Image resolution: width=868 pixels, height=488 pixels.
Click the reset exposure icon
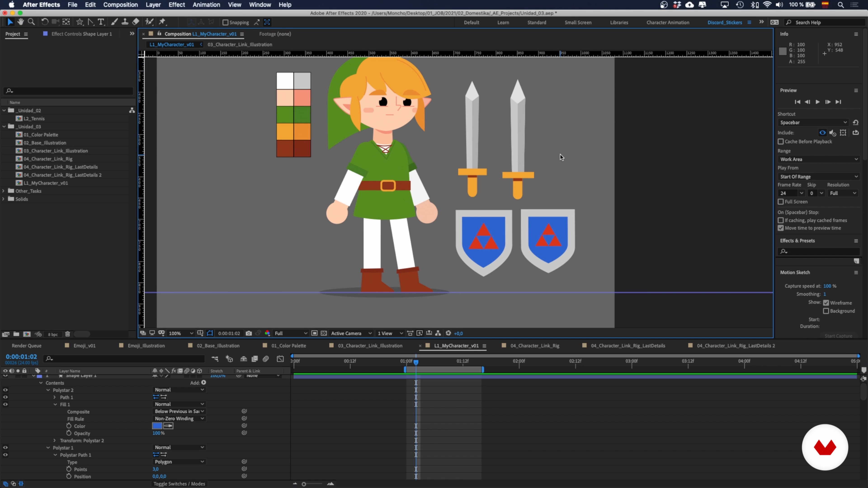[448, 333]
